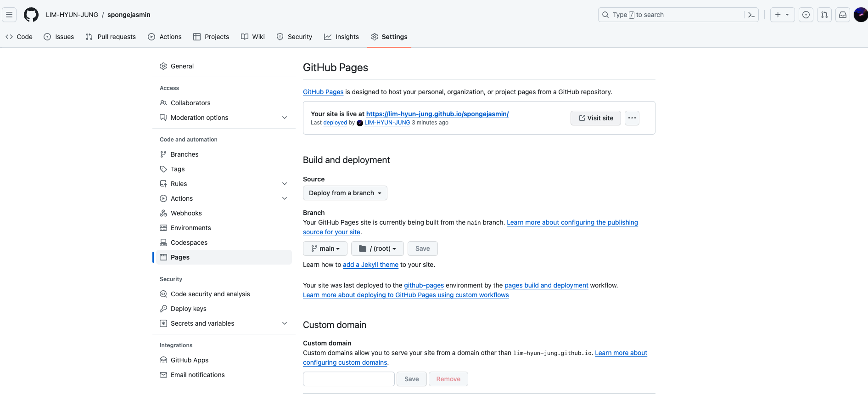
Task: Expand Moderation options chevron
Action: click(x=285, y=118)
